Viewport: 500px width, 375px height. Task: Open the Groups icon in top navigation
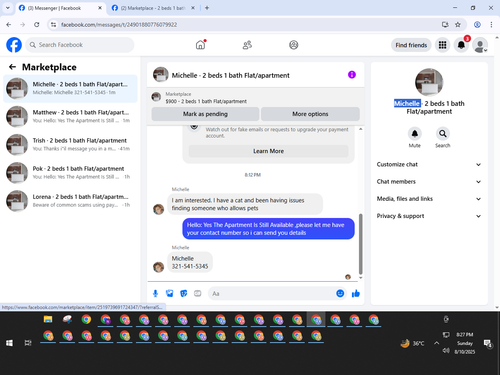pyautogui.click(x=294, y=45)
